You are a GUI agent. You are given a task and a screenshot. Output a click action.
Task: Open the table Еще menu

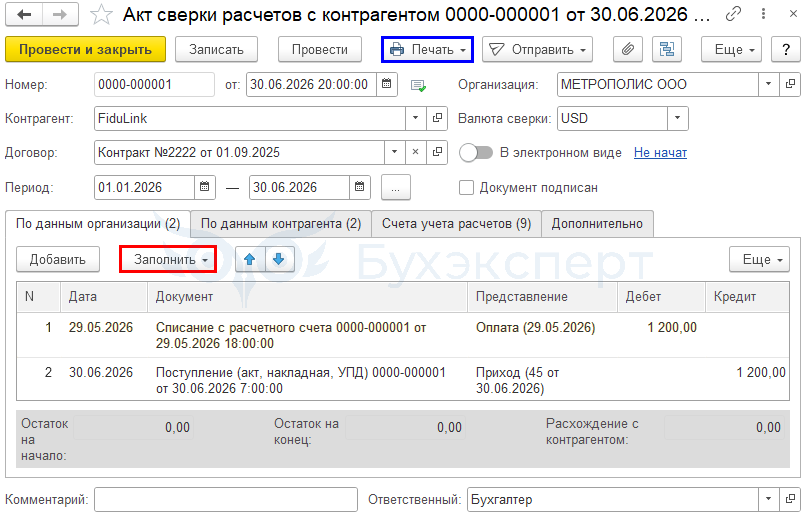(759, 259)
